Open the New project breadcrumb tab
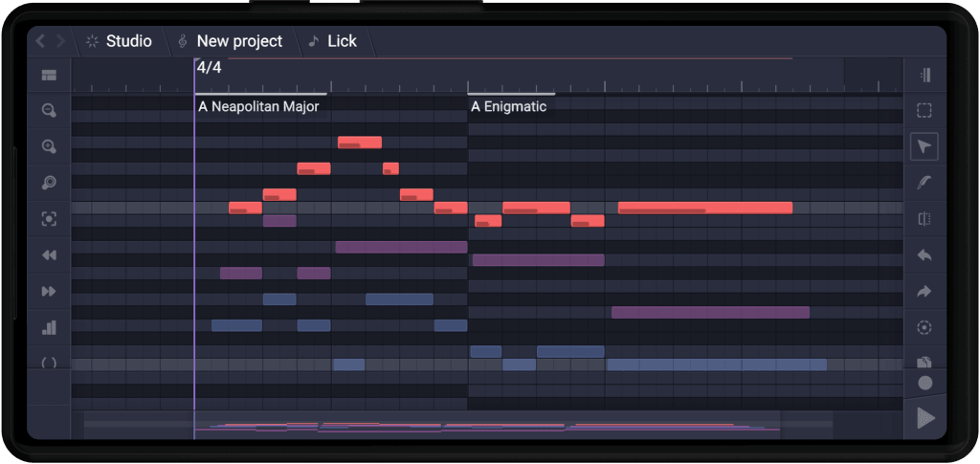The height and width of the screenshot is (464, 980). pyautogui.click(x=231, y=41)
